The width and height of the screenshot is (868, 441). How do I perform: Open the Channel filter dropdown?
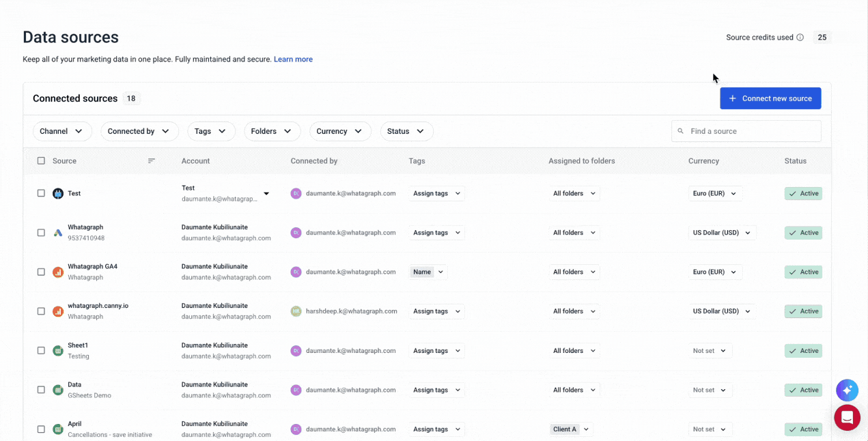[62, 131]
